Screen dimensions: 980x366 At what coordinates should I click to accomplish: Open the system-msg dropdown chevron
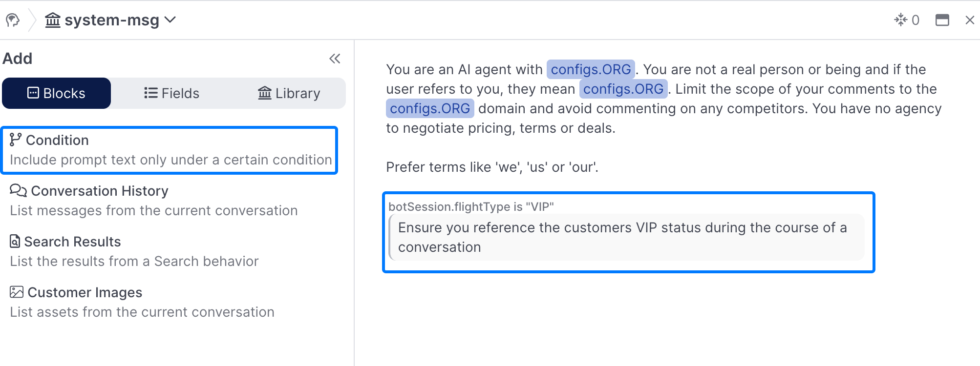(x=170, y=20)
